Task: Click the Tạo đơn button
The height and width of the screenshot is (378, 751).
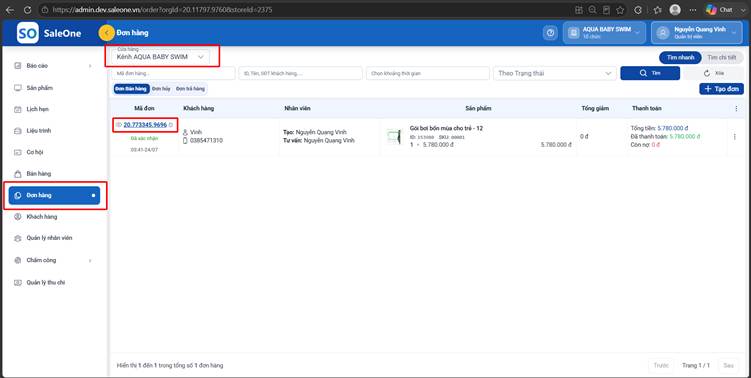Action: [x=722, y=89]
